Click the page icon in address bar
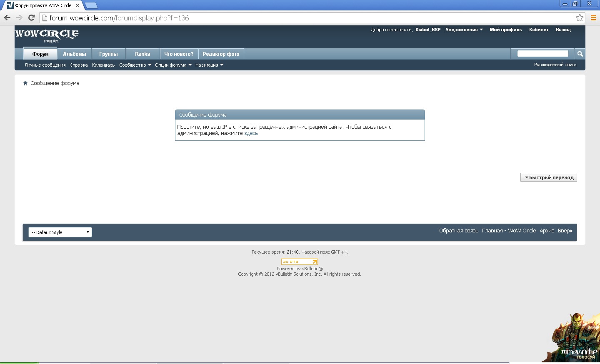Viewport: 600px width, 364px height. click(x=45, y=18)
